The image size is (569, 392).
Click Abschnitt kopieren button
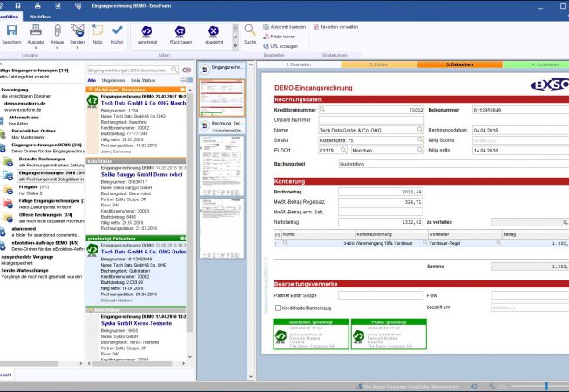[285, 27]
